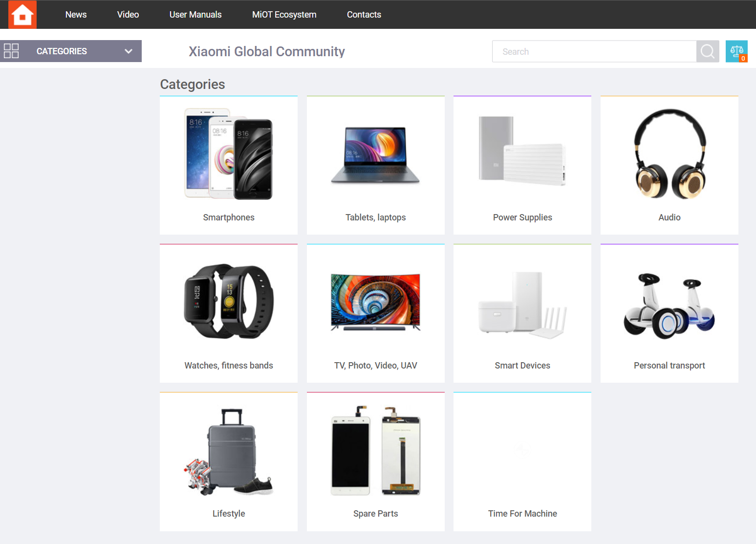Select the Smartphones category image
The width and height of the screenshot is (756, 544).
[229, 154]
